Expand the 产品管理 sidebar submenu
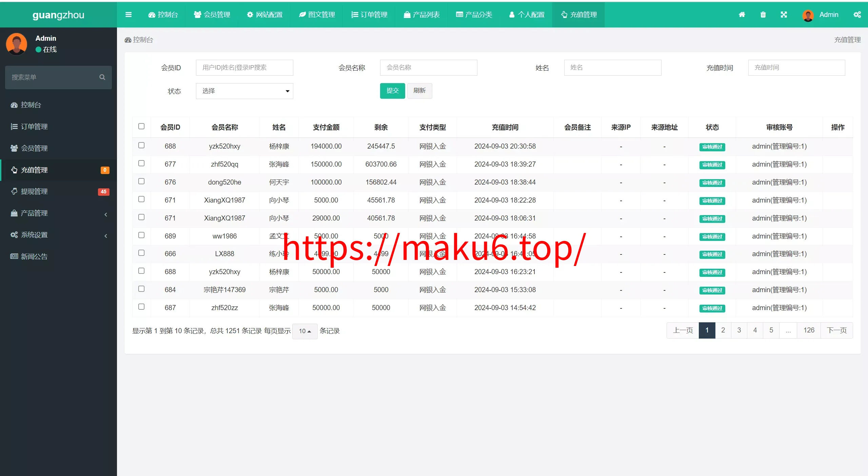The width and height of the screenshot is (868, 476). 58,213
